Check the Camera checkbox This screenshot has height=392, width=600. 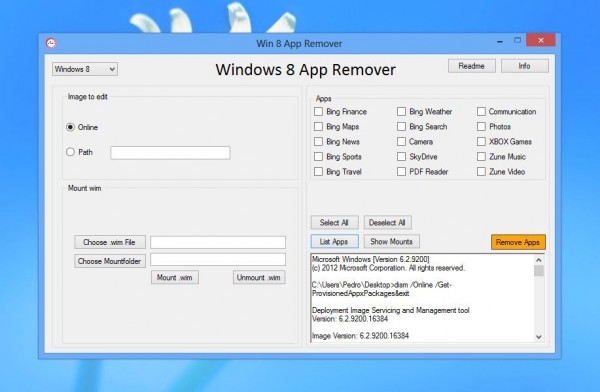click(401, 141)
